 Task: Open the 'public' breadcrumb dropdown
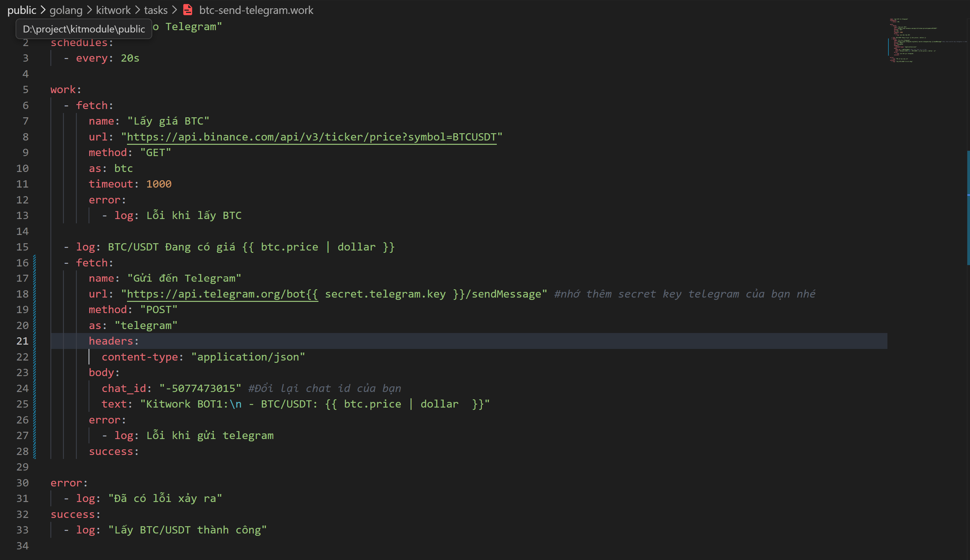point(22,10)
